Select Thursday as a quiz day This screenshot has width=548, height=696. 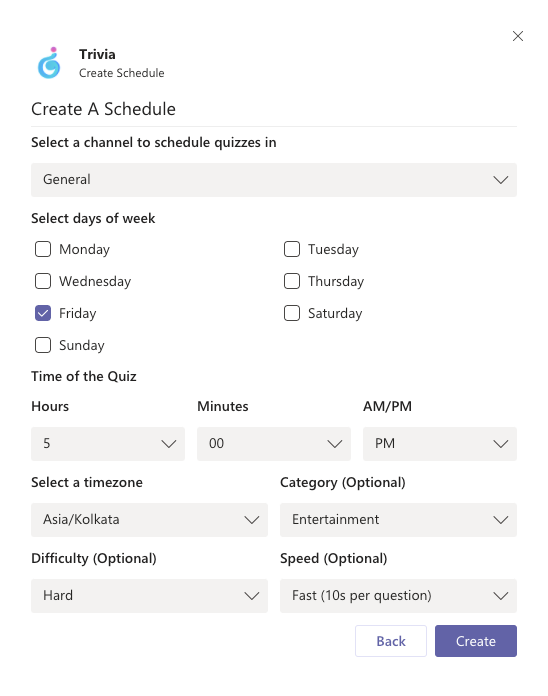(x=292, y=281)
